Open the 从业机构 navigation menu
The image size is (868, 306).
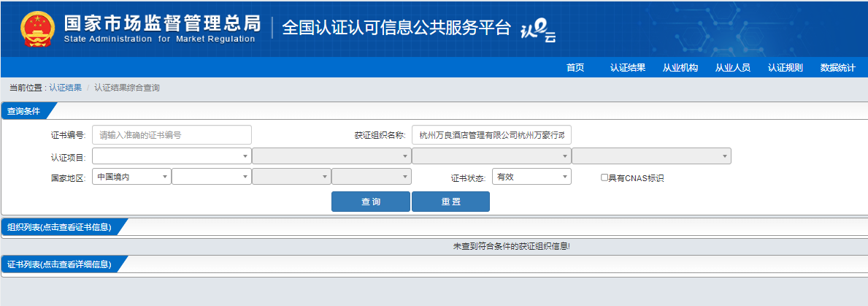(680, 67)
